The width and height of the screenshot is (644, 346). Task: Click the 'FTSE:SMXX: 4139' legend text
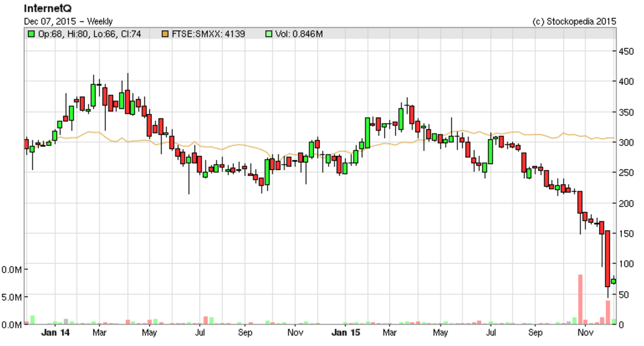pyautogui.click(x=208, y=34)
